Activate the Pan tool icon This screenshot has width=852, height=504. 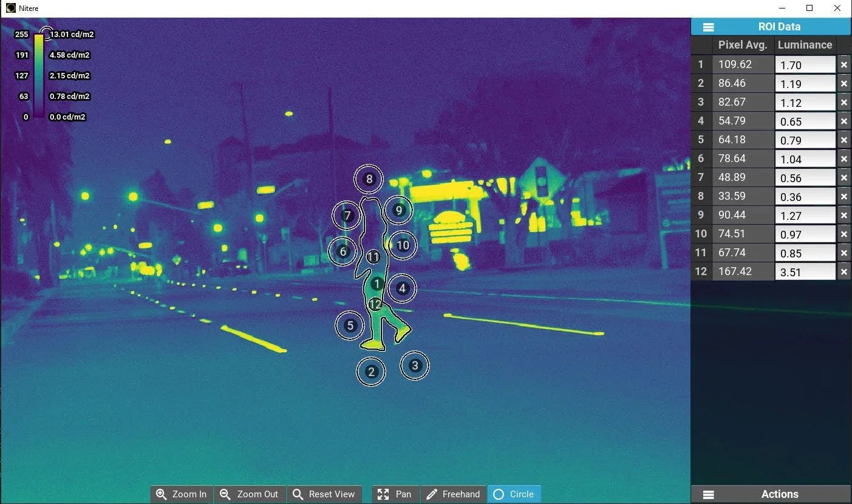pyautogui.click(x=383, y=494)
